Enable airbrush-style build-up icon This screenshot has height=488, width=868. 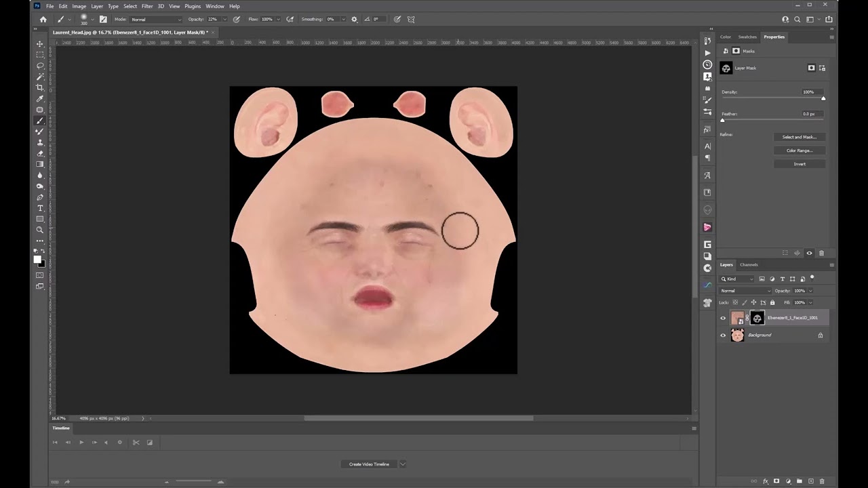290,20
